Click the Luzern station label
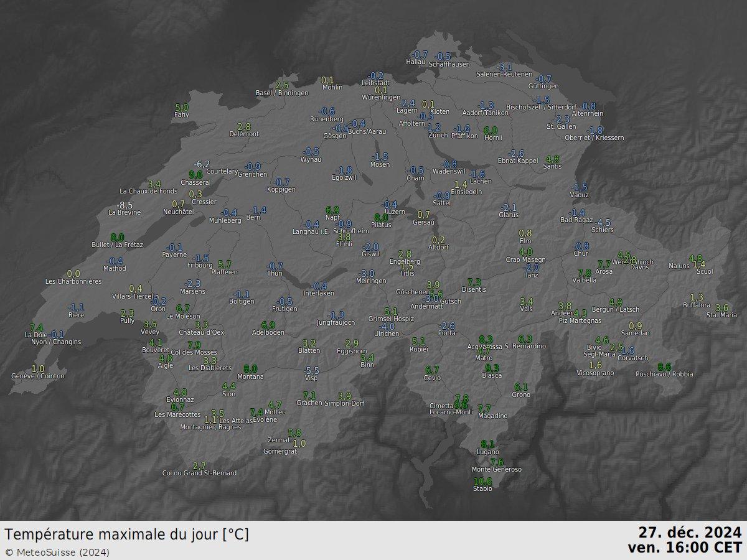 click(x=395, y=212)
